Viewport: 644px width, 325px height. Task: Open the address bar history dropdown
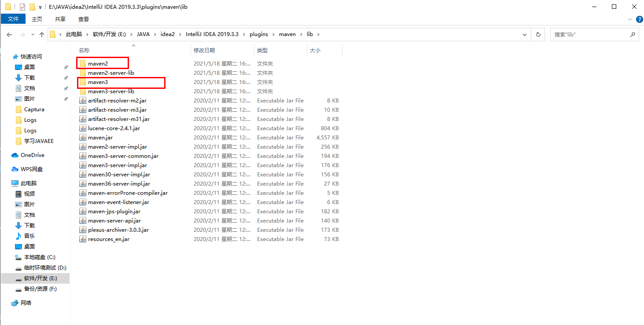[524, 34]
